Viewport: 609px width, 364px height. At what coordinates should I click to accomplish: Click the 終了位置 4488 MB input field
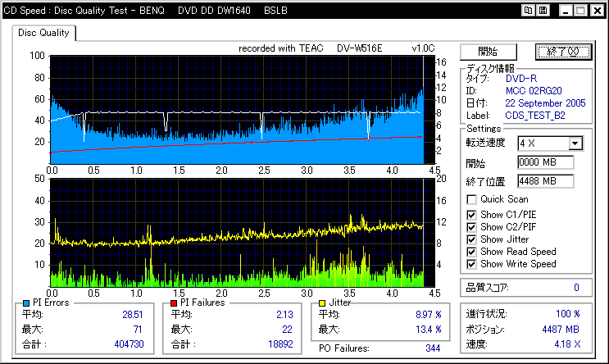(545, 181)
